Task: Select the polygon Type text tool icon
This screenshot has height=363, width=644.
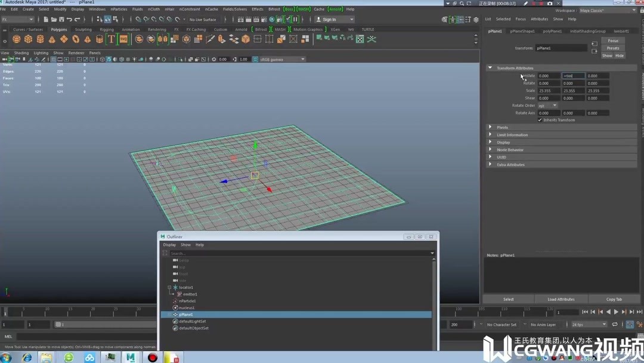Action: tap(111, 39)
